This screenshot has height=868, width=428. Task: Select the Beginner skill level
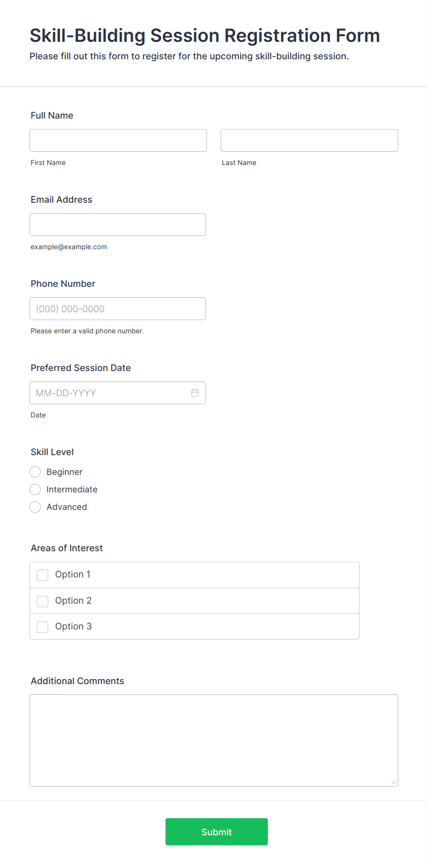coord(35,472)
